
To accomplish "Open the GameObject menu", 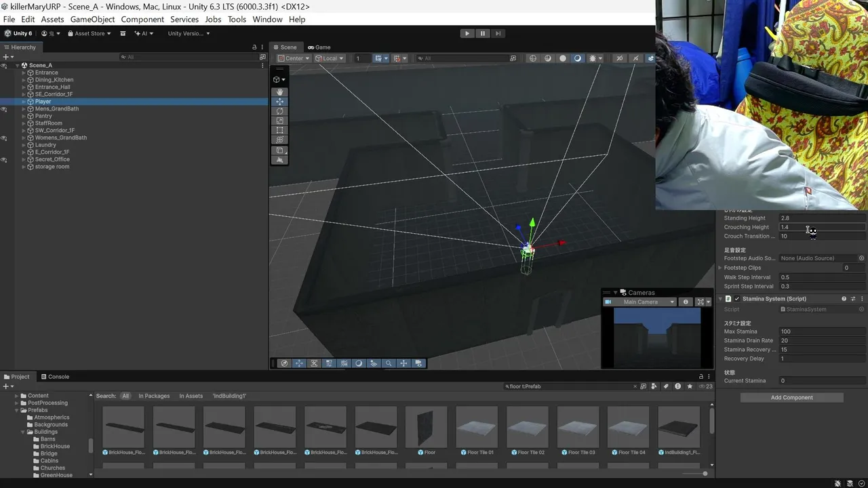I will (92, 19).
